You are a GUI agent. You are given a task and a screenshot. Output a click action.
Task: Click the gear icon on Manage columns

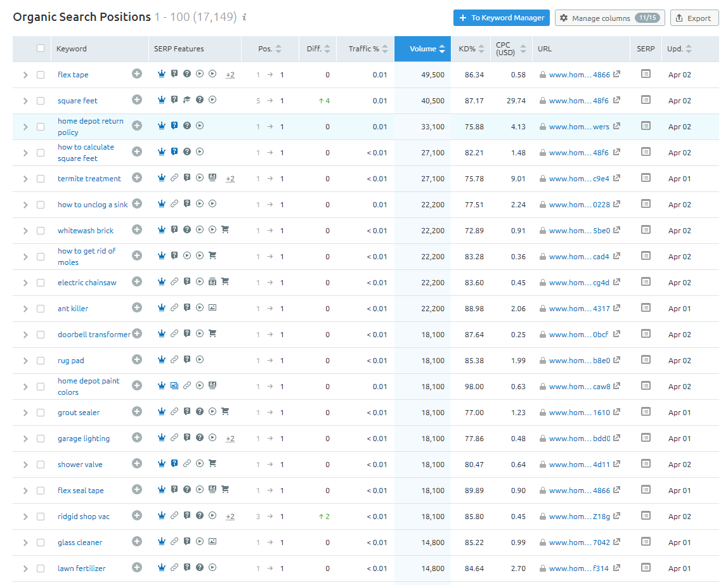(x=564, y=18)
